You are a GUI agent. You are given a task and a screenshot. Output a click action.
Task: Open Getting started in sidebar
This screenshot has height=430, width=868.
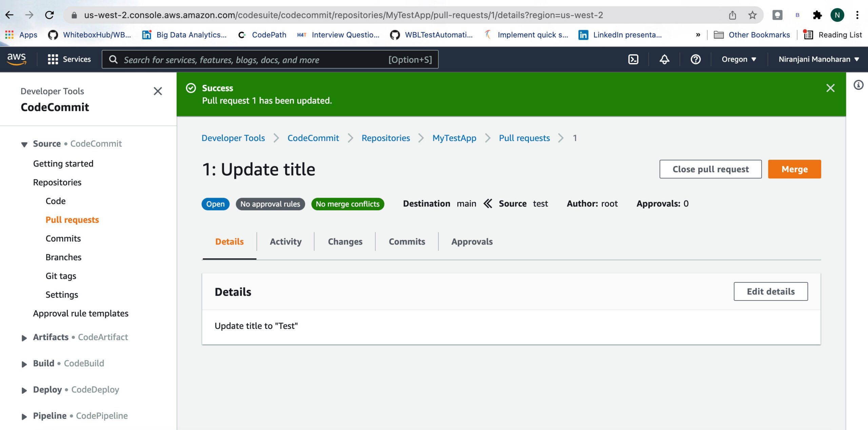63,163
